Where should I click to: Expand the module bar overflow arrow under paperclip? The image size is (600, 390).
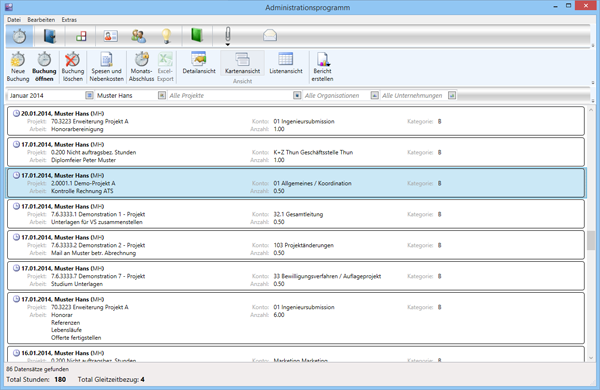pos(228,45)
